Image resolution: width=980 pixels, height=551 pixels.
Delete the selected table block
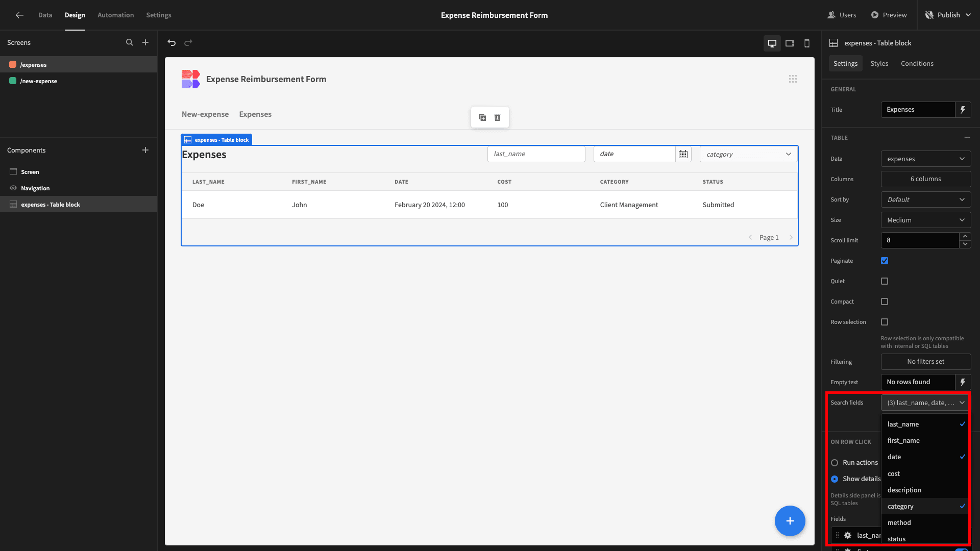click(498, 117)
